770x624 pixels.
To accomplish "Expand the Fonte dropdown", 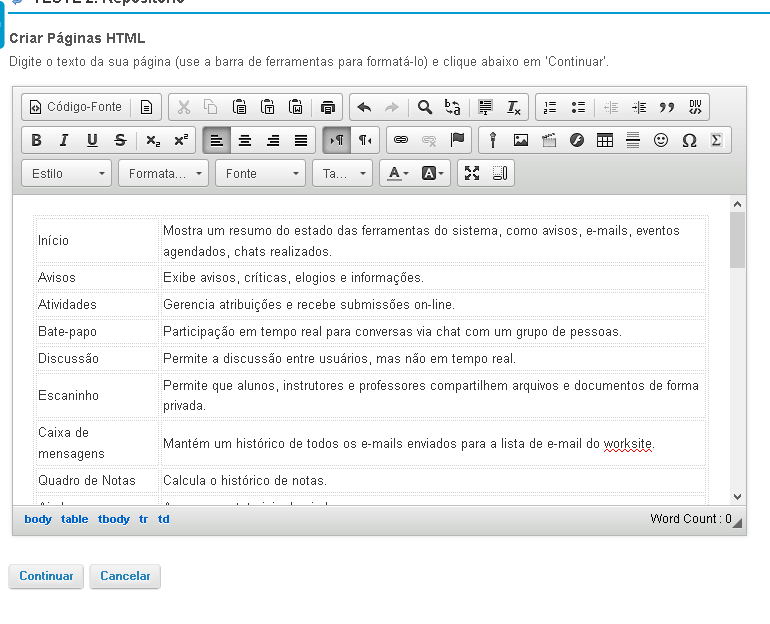I will 261,173.
